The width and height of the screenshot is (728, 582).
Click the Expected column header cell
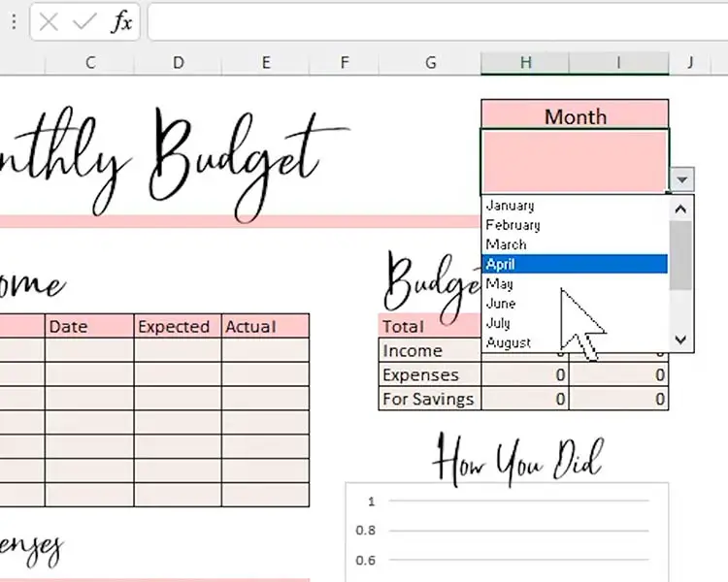pos(178,326)
